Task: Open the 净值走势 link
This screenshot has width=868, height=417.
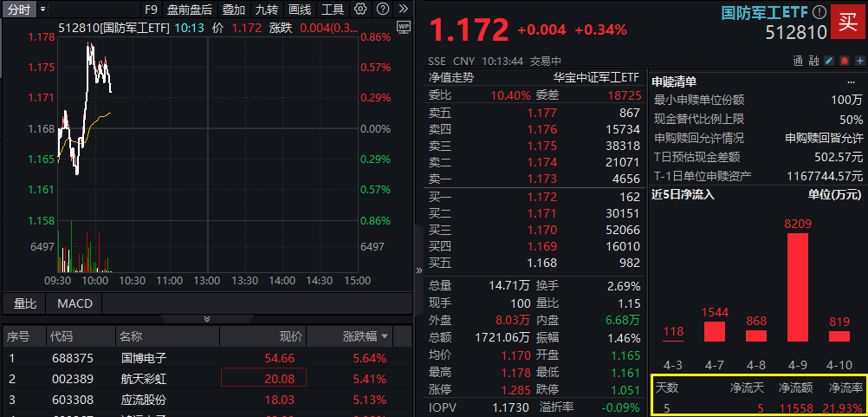Action: (451, 77)
